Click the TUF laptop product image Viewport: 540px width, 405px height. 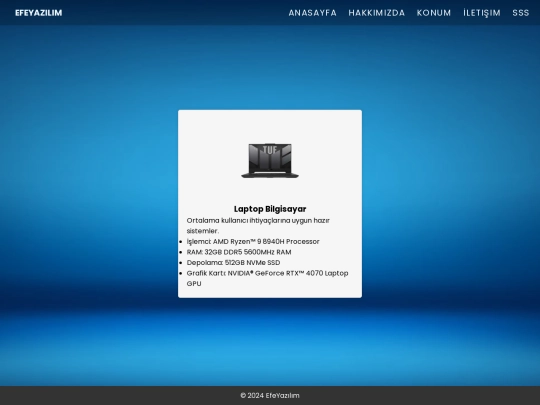[x=270, y=160]
